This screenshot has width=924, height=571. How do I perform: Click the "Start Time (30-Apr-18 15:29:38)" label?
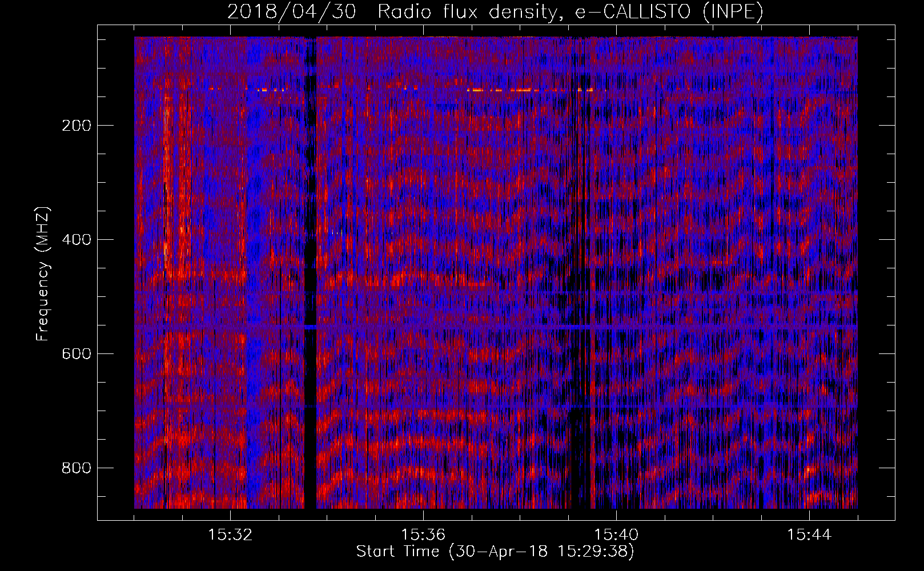tap(495, 552)
